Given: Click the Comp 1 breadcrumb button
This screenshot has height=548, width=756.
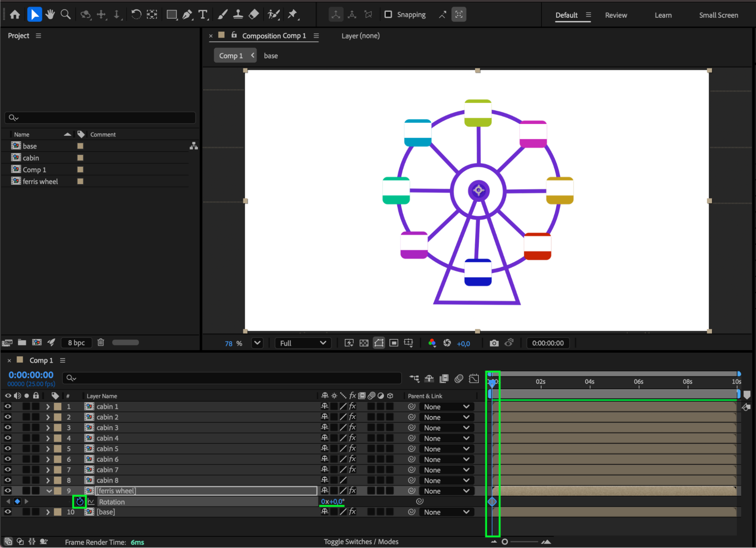Looking at the screenshot, I should coord(235,56).
